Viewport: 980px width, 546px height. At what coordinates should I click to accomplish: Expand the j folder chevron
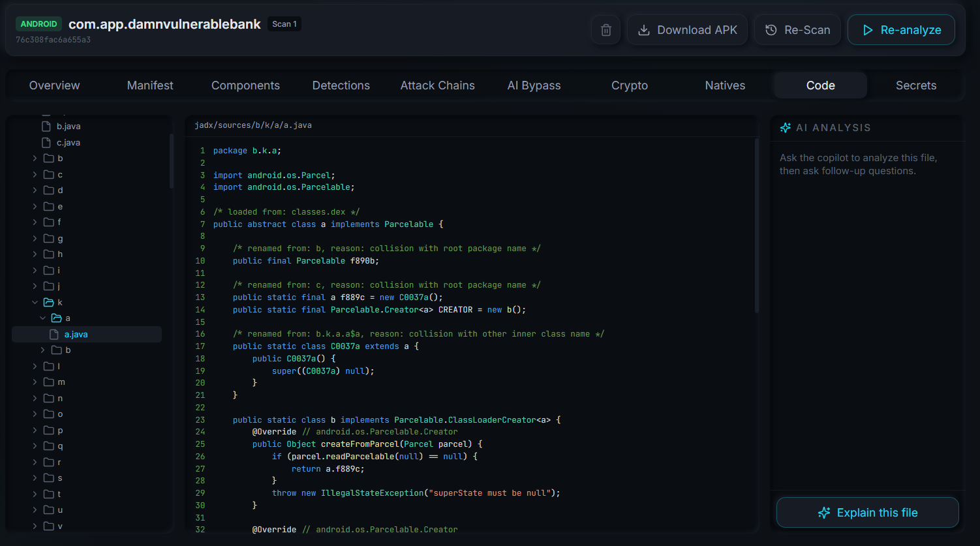[x=35, y=286]
